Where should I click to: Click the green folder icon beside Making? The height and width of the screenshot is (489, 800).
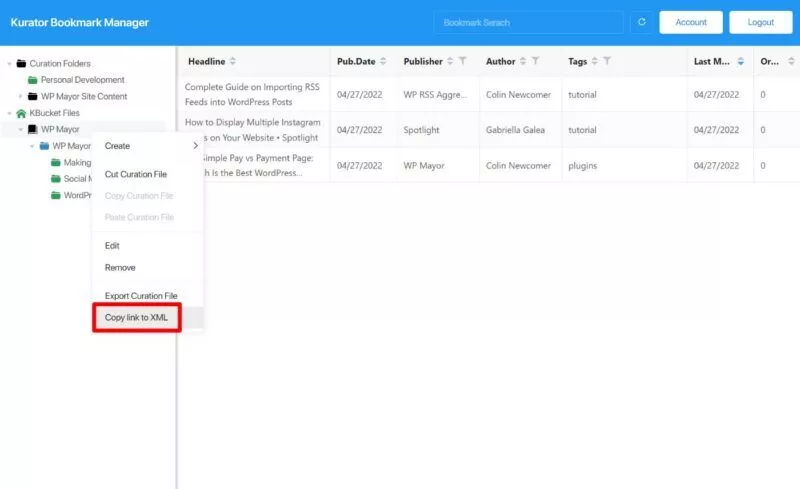pos(56,162)
